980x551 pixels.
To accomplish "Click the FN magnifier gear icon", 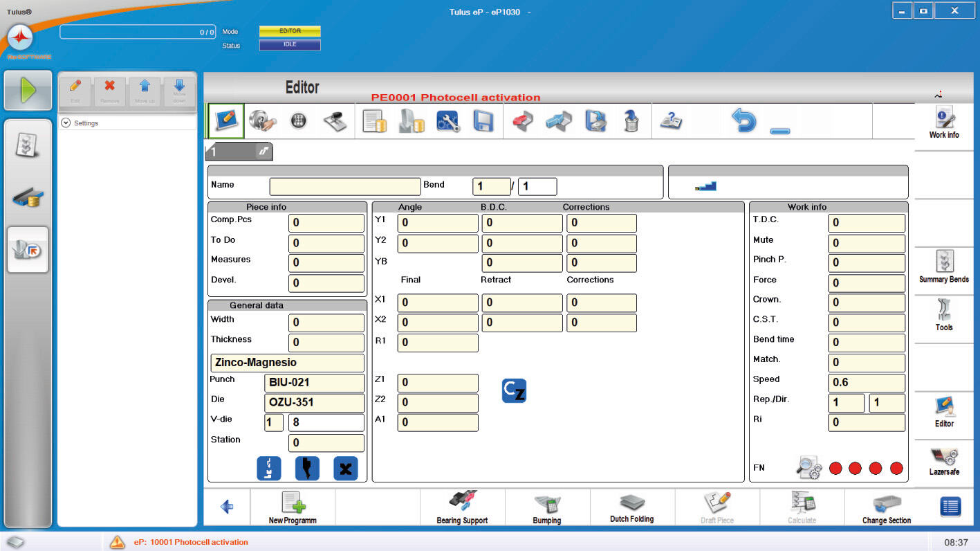I will [807, 468].
